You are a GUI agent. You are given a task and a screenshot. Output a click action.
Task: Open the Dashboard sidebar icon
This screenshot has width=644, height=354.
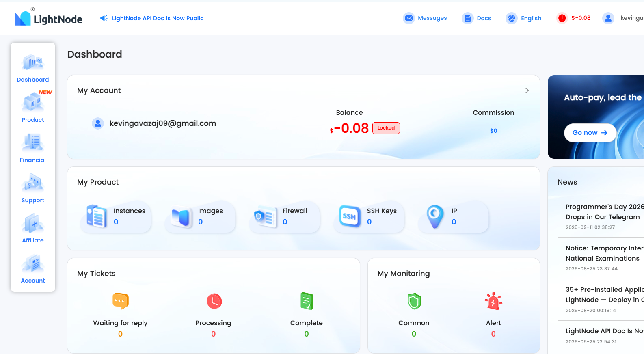[33, 63]
